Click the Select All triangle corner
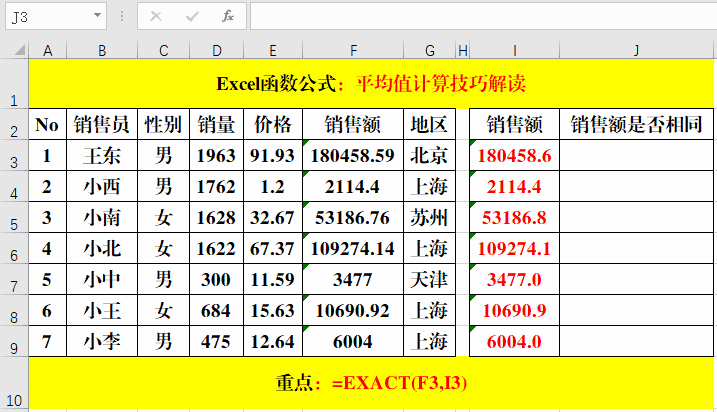 [20, 49]
